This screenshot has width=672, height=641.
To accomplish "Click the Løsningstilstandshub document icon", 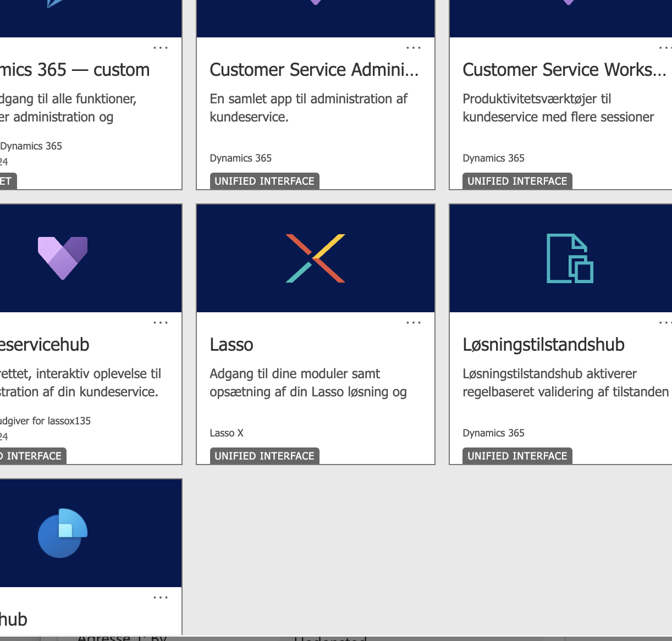I will click(x=570, y=258).
